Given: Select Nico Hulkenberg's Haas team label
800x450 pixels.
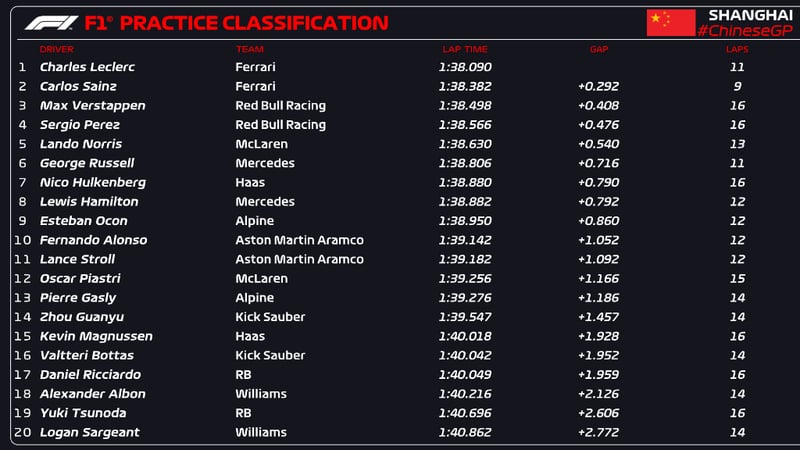Looking at the screenshot, I should (x=249, y=182).
